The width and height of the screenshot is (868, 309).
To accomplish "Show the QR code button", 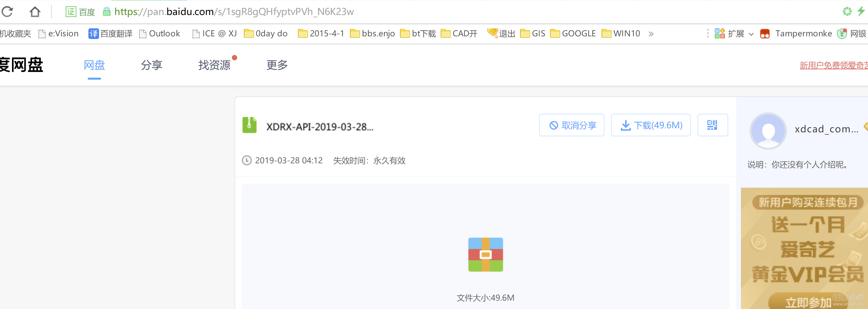I will (712, 125).
